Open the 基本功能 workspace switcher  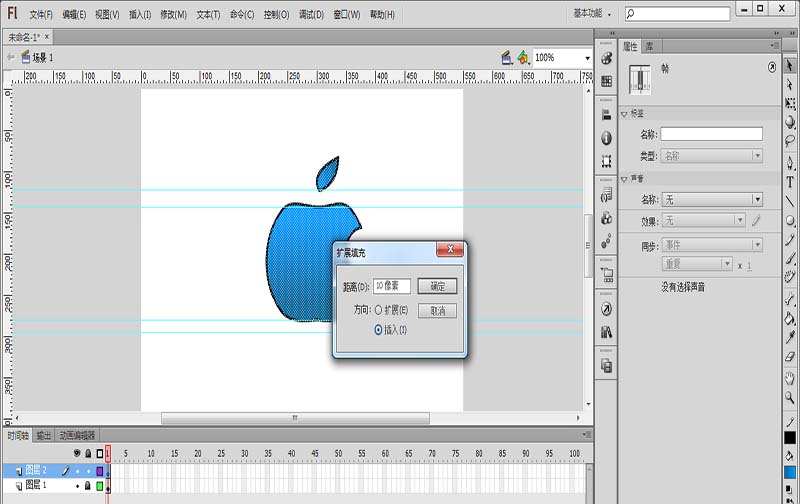coord(592,14)
